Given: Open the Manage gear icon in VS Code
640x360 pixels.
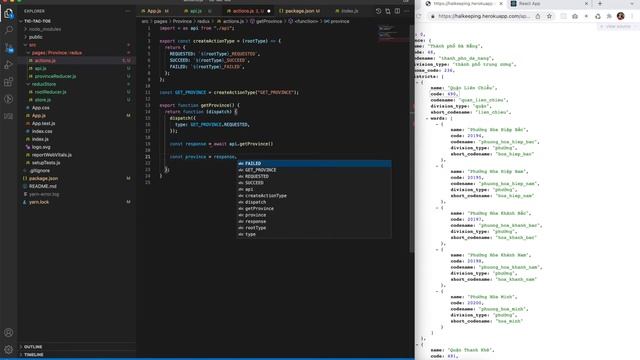Looking at the screenshot, I should coord(9,350).
